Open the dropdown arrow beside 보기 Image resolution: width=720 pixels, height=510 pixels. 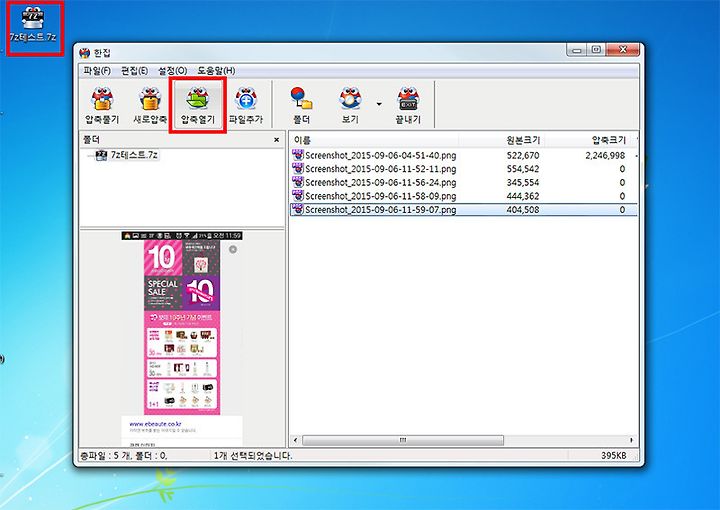pos(379,104)
